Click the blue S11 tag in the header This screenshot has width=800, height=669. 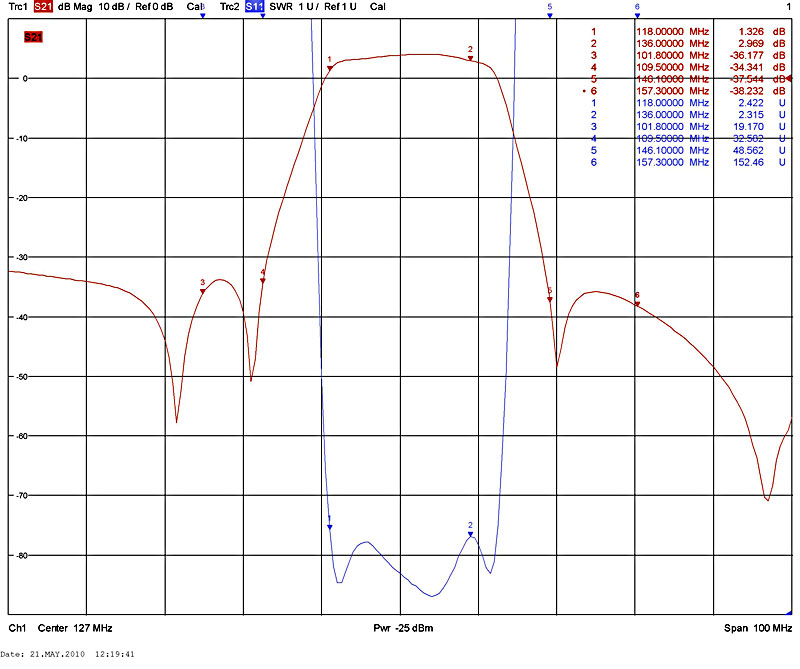coord(255,7)
